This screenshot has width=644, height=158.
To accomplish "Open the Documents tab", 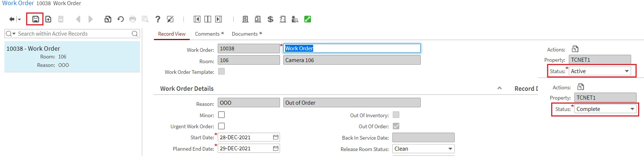I will [x=245, y=34].
